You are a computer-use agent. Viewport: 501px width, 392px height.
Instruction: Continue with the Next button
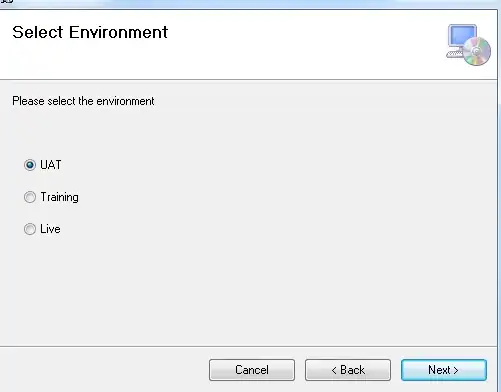[444, 370]
